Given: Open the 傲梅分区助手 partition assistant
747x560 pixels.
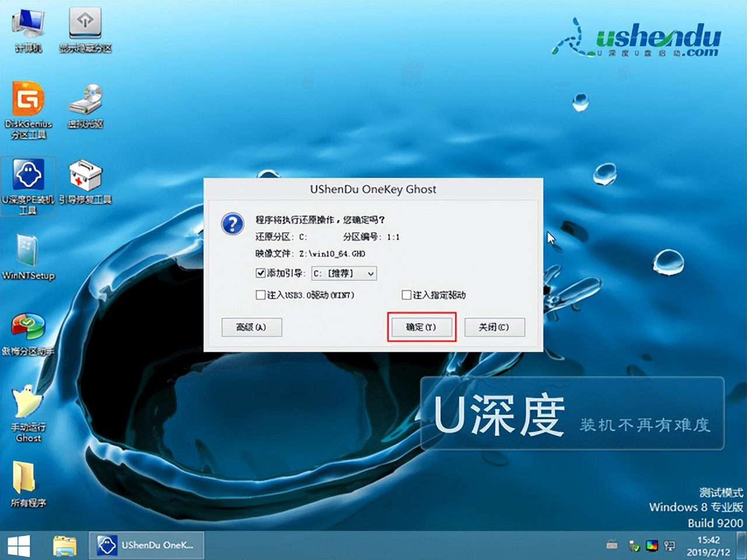Looking at the screenshot, I should 27,328.
